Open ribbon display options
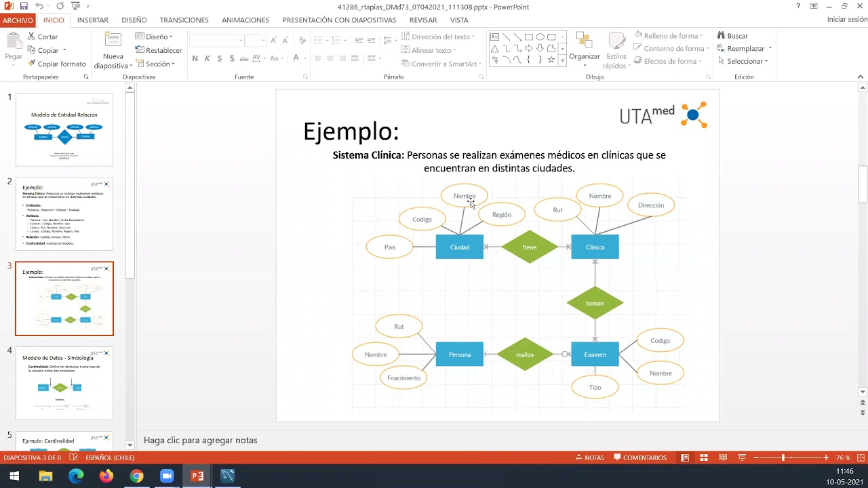The image size is (868, 488). [814, 6]
